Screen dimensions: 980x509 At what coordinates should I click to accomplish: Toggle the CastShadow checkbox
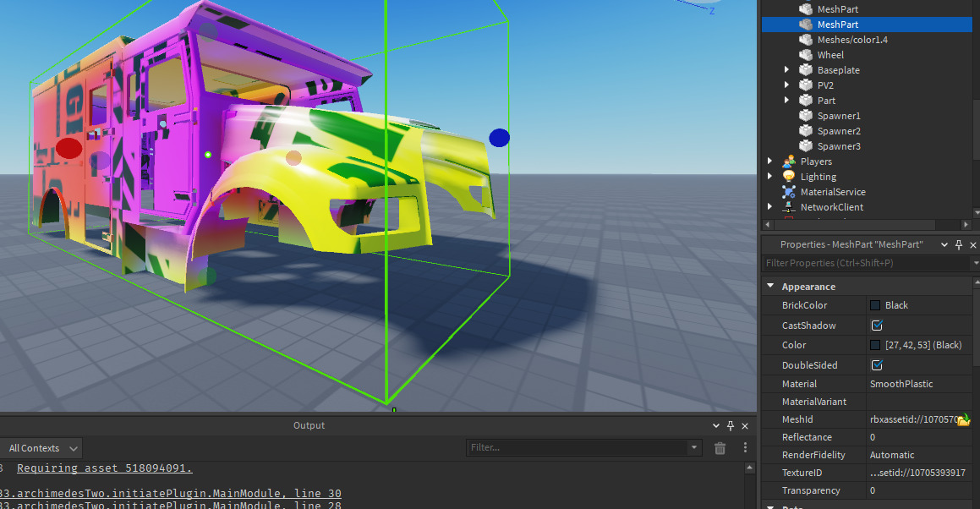[877, 326]
